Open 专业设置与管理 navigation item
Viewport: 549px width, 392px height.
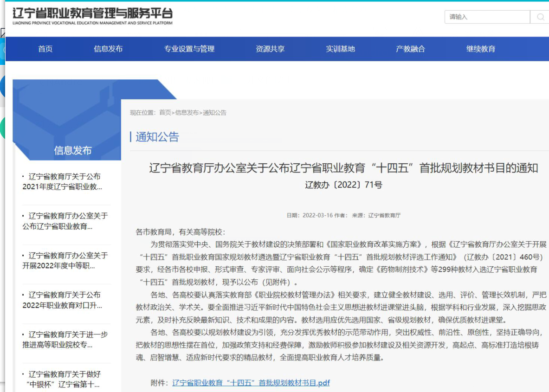[189, 49]
